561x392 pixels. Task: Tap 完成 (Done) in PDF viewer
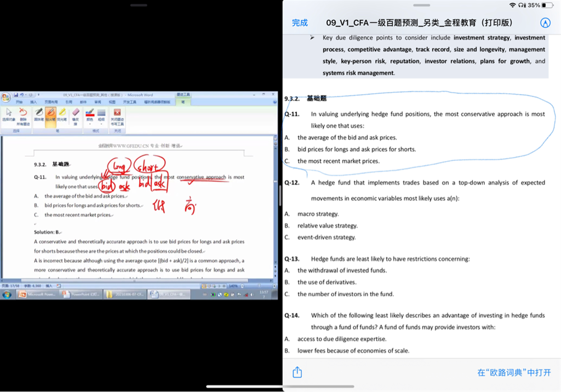click(300, 23)
